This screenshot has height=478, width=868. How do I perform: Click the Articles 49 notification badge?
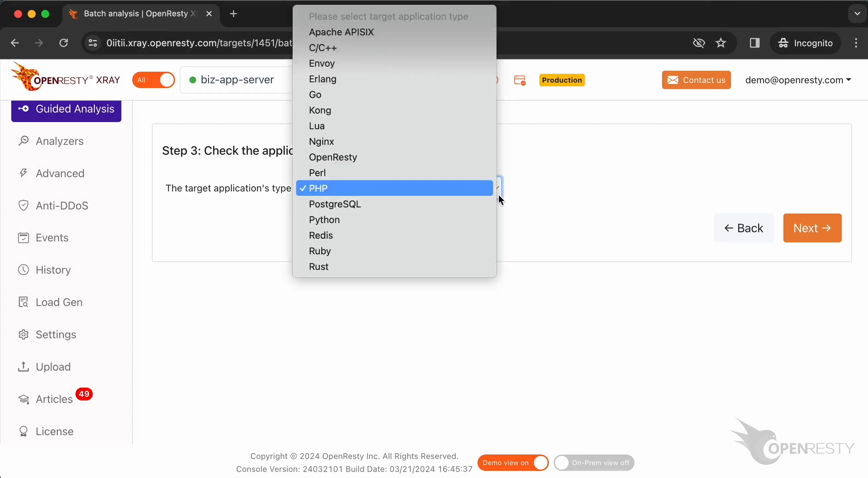(x=84, y=394)
